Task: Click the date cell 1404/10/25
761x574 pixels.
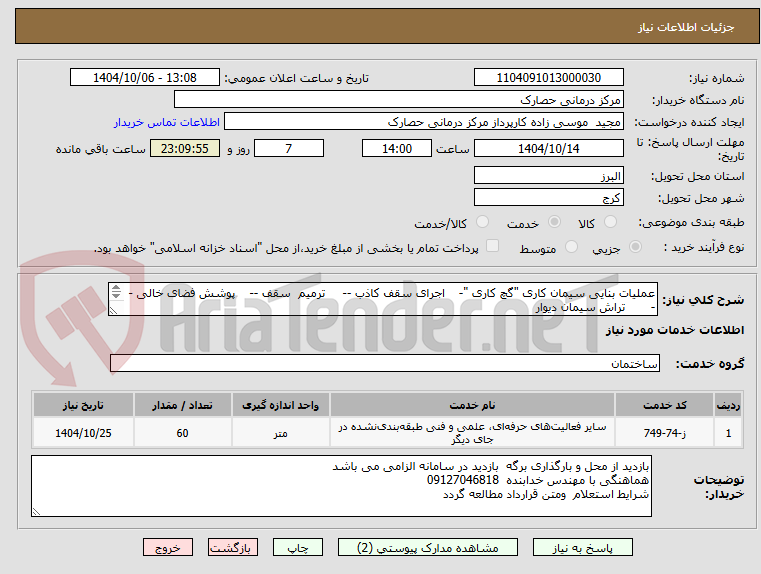Action: tap(83, 433)
